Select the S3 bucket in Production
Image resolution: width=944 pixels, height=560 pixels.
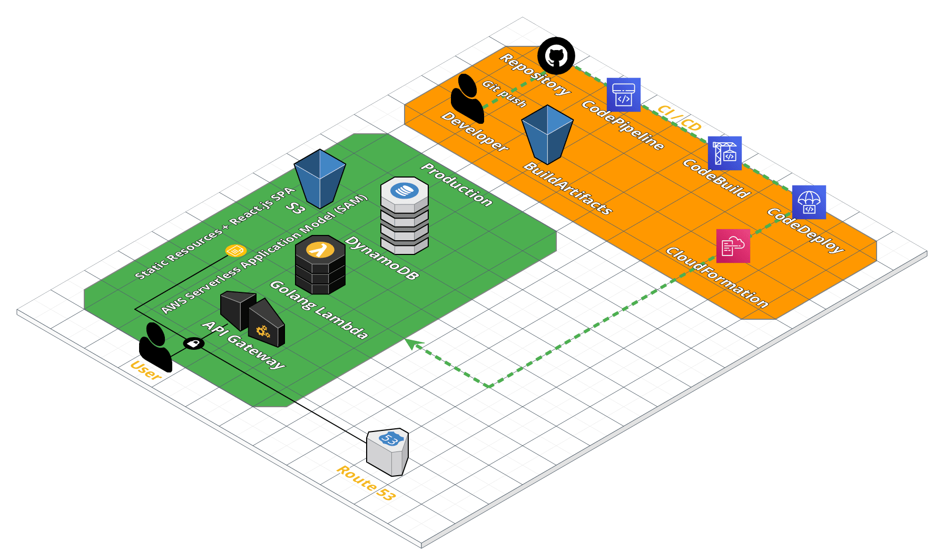[320, 179]
